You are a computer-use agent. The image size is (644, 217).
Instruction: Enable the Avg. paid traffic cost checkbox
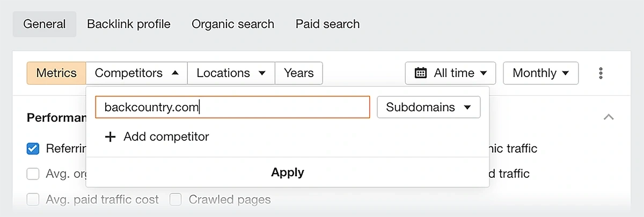pyautogui.click(x=33, y=200)
